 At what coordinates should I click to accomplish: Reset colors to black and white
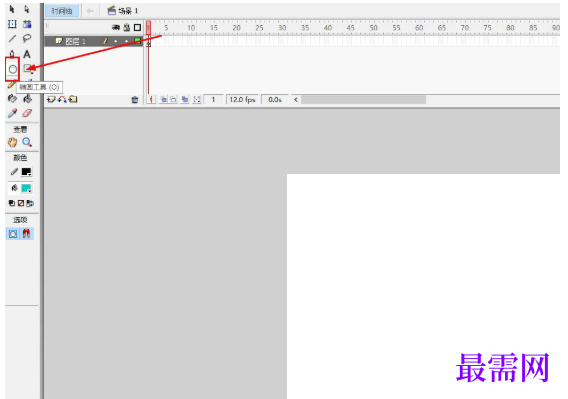tap(12, 203)
